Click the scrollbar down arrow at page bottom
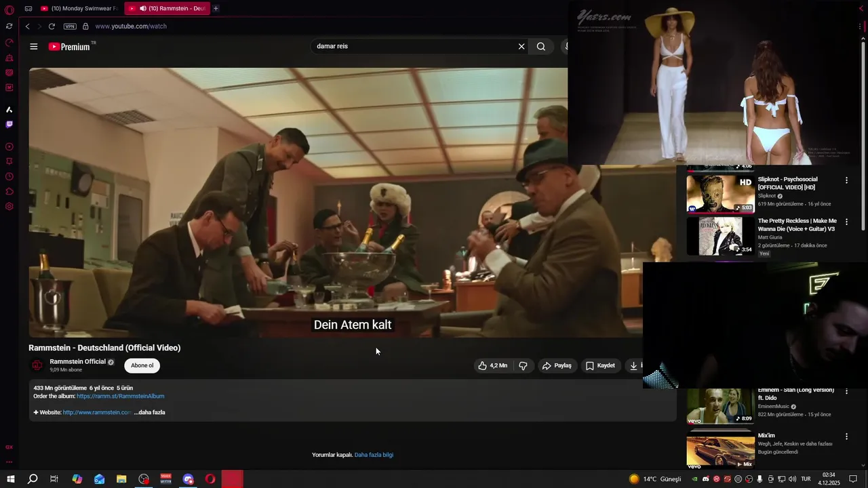868x488 pixels. (x=863, y=465)
